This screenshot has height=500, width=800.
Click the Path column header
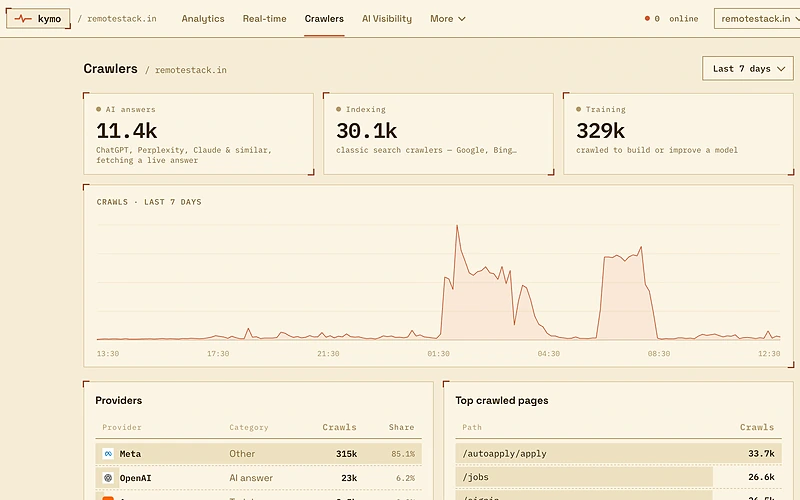472,428
